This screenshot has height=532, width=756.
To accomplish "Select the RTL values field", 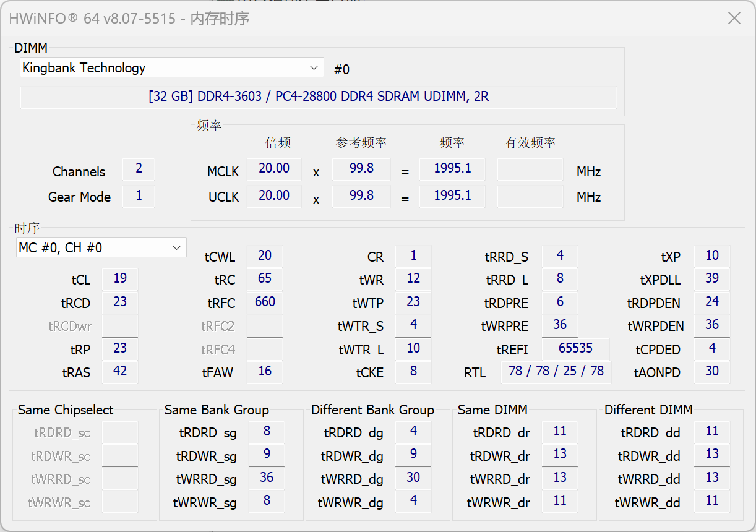I will click(556, 372).
